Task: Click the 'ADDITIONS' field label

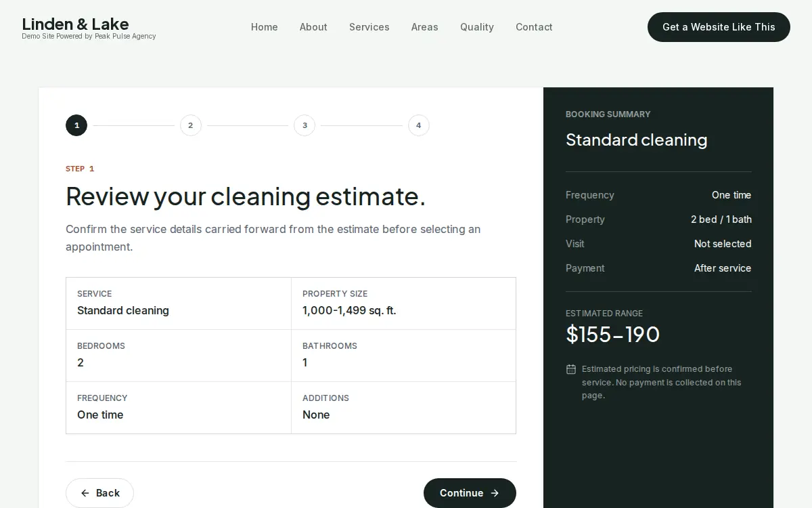Action: click(x=325, y=398)
